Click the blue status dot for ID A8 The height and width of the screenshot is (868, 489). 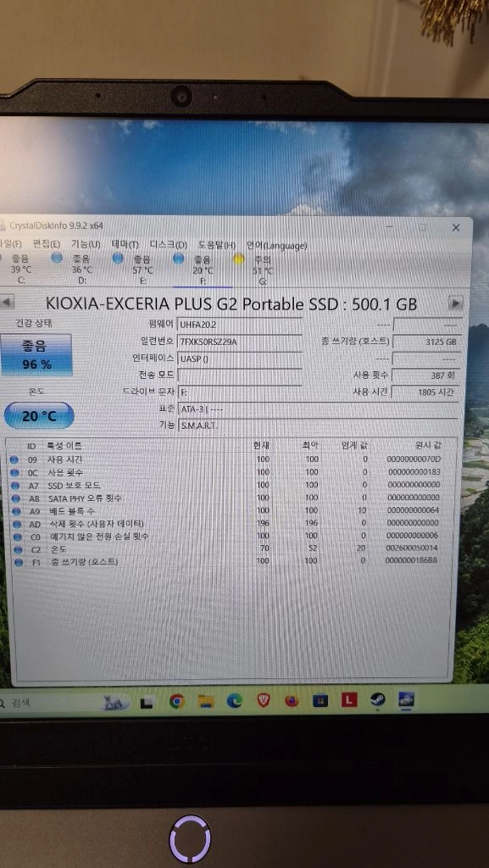[x=15, y=498]
